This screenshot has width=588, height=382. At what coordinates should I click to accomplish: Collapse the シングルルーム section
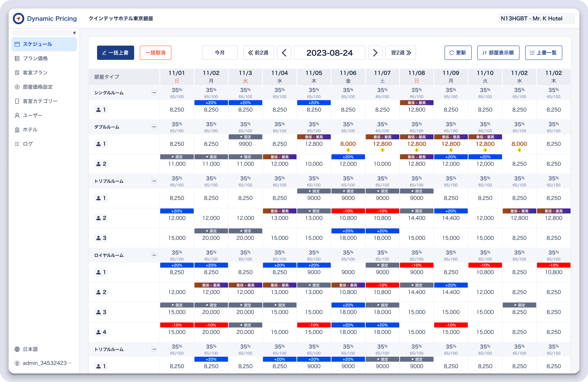[x=154, y=93]
